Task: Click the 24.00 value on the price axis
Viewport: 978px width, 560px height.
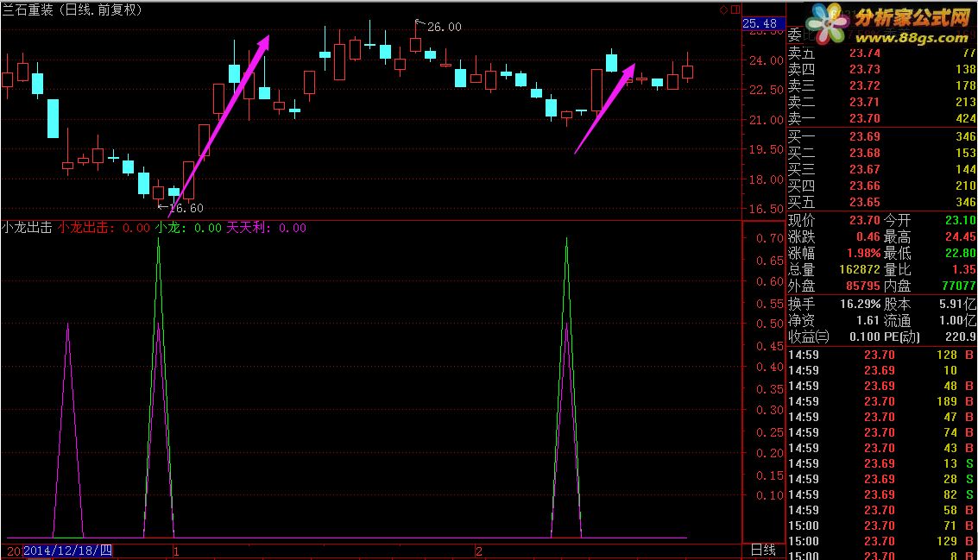Action: [766, 60]
